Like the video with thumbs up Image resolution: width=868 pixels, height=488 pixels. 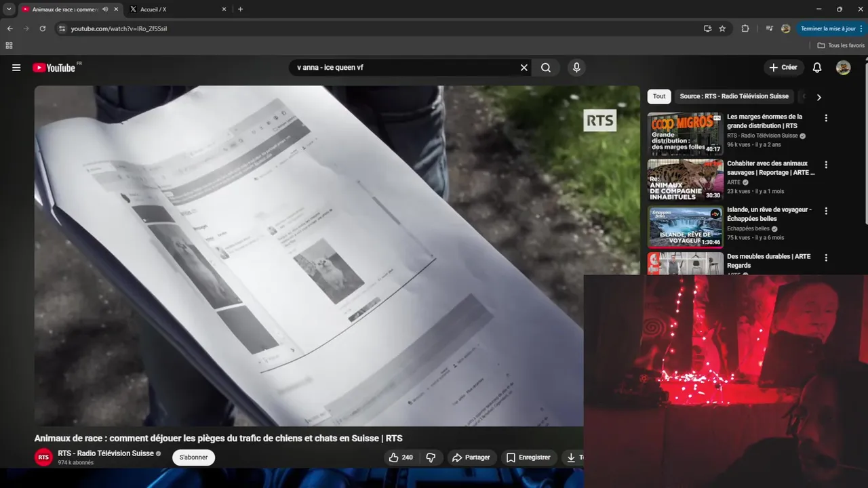tap(400, 457)
